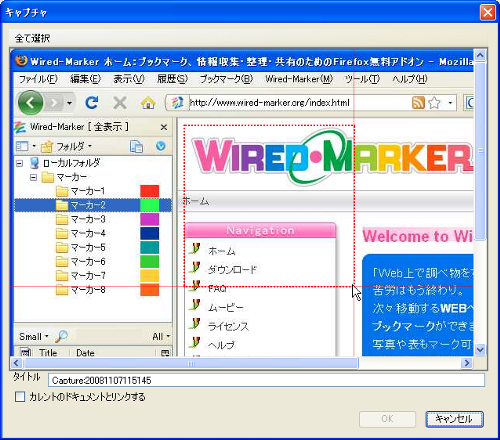Click the red swatch of マーカー1

point(149,191)
